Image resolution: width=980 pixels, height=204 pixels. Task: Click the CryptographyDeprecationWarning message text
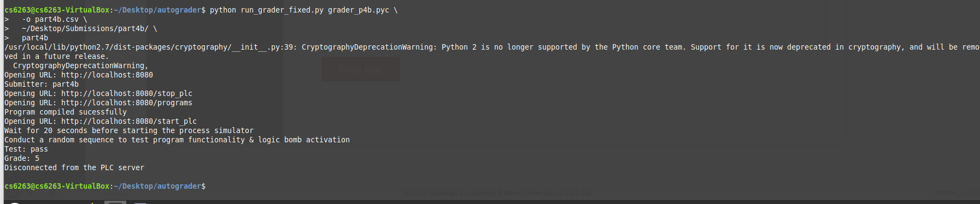641,47
